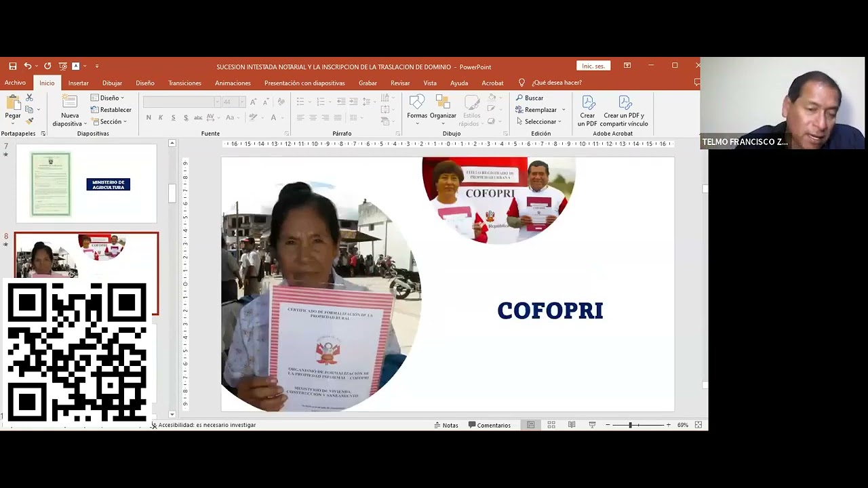Switch to reading view

click(572, 425)
